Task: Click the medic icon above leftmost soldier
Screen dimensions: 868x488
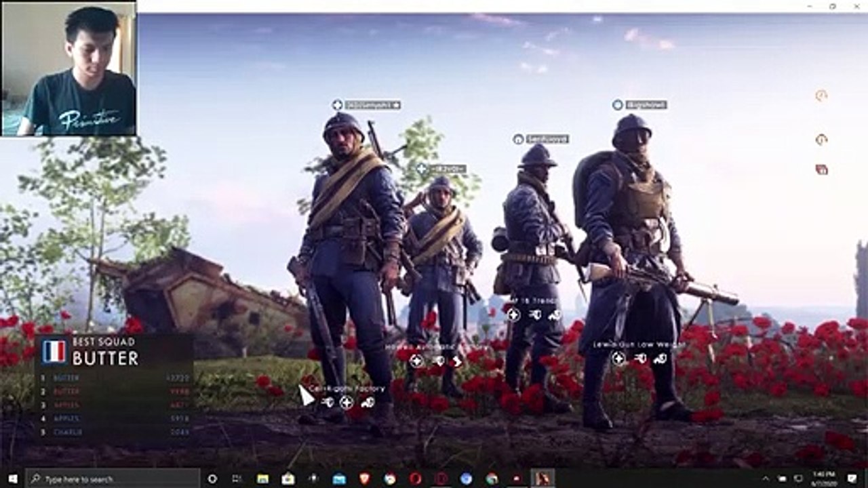Action: [338, 104]
